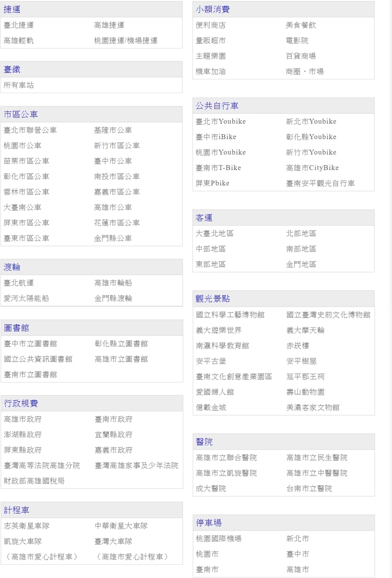This screenshot has height=578, width=392.
Task: Open 宜蘭縣政府 link
Action: pyautogui.click(x=114, y=435)
